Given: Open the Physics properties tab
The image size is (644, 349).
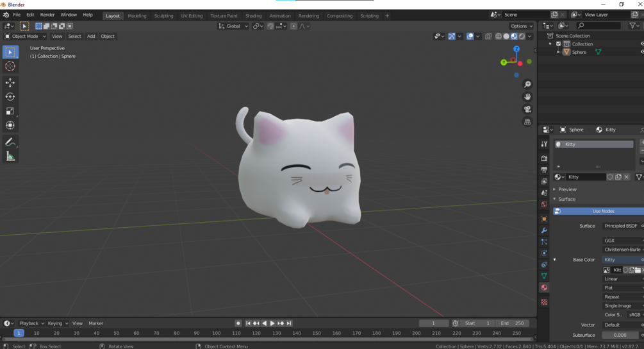Looking at the screenshot, I should click(544, 253).
